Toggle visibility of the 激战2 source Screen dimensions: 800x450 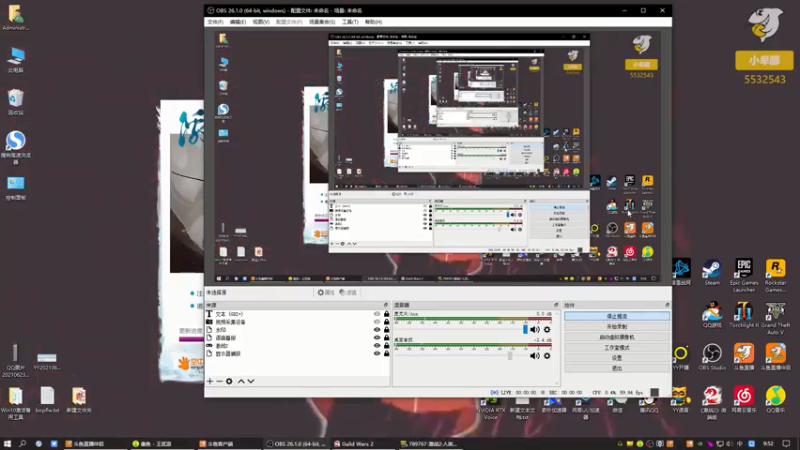pos(377,345)
